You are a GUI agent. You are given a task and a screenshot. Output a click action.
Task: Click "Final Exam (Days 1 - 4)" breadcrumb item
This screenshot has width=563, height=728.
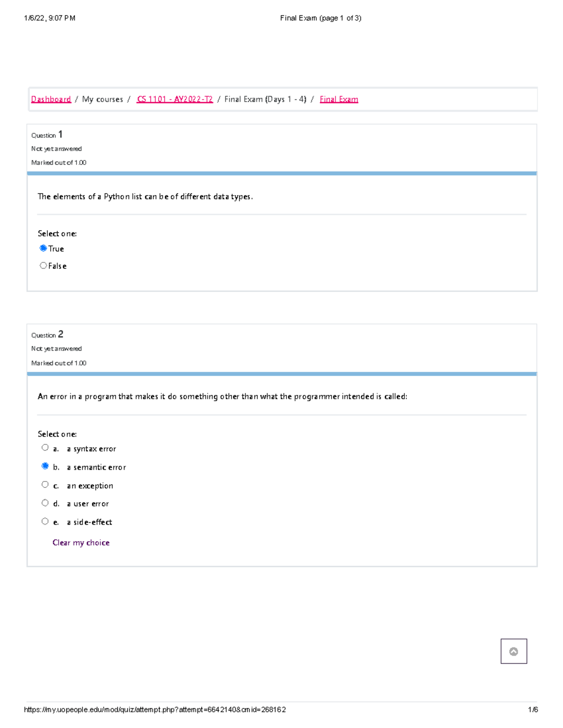pyautogui.click(x=265, y=99)
